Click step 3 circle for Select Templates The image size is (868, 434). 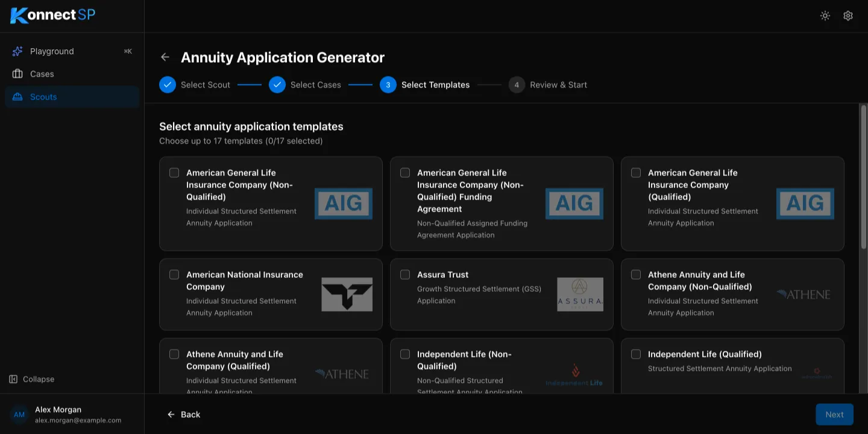(x=388, y=84)
